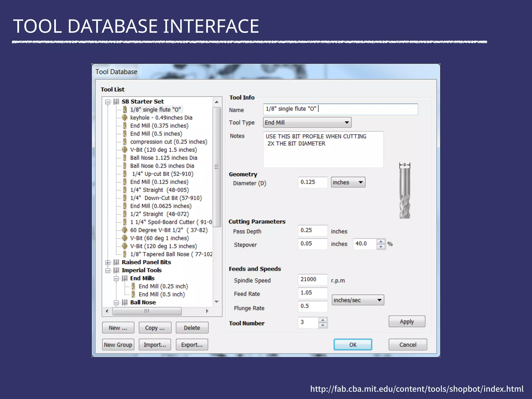Click the Spindle Speed field

point(313,280)
